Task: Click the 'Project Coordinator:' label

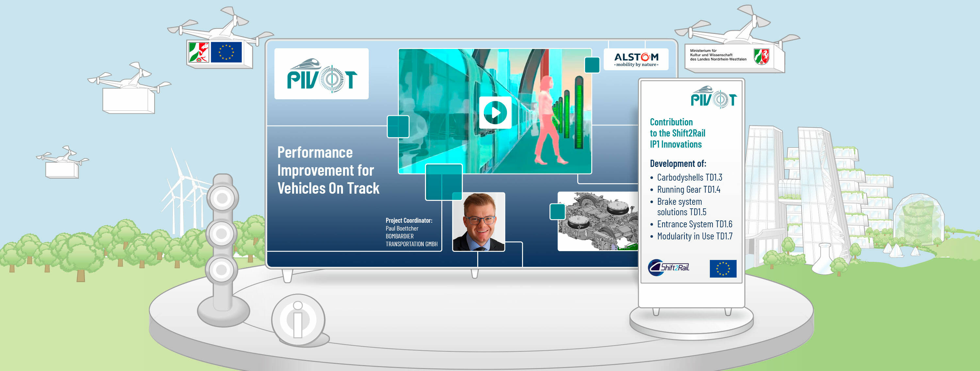Action: click(x=409, y=220)
